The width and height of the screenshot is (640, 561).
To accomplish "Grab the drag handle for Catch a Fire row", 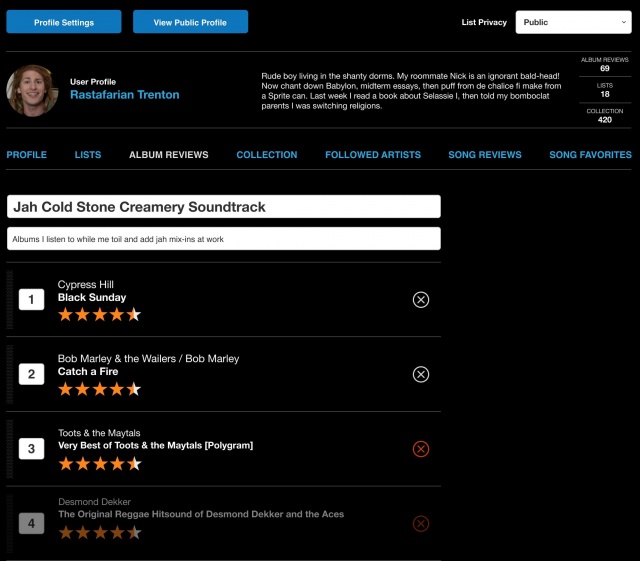I will [x=10, y=374].
